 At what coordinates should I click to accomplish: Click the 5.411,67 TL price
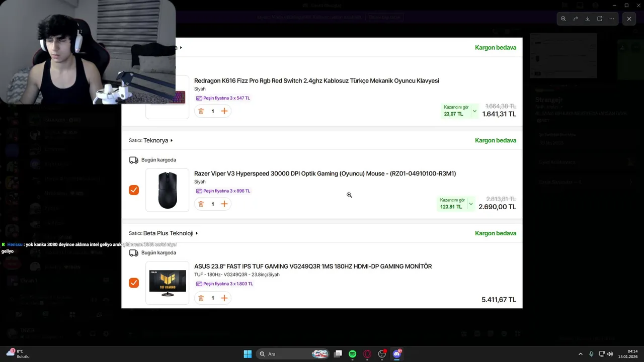pyautogui.click(x=499, y=300)
